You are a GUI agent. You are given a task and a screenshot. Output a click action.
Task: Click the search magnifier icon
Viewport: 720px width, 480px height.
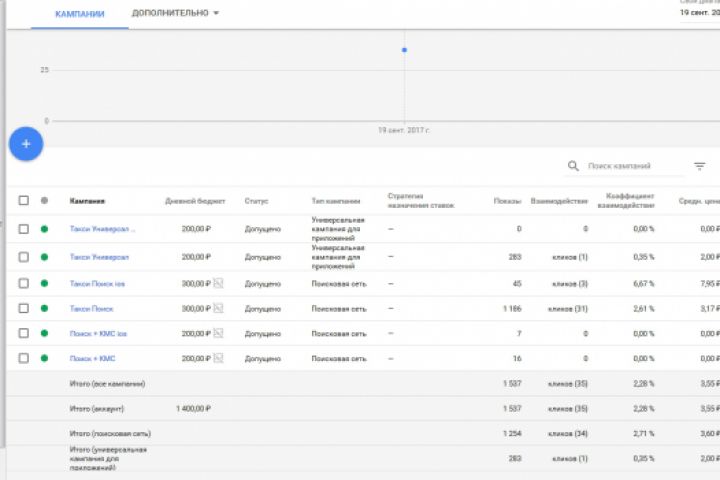573,166
